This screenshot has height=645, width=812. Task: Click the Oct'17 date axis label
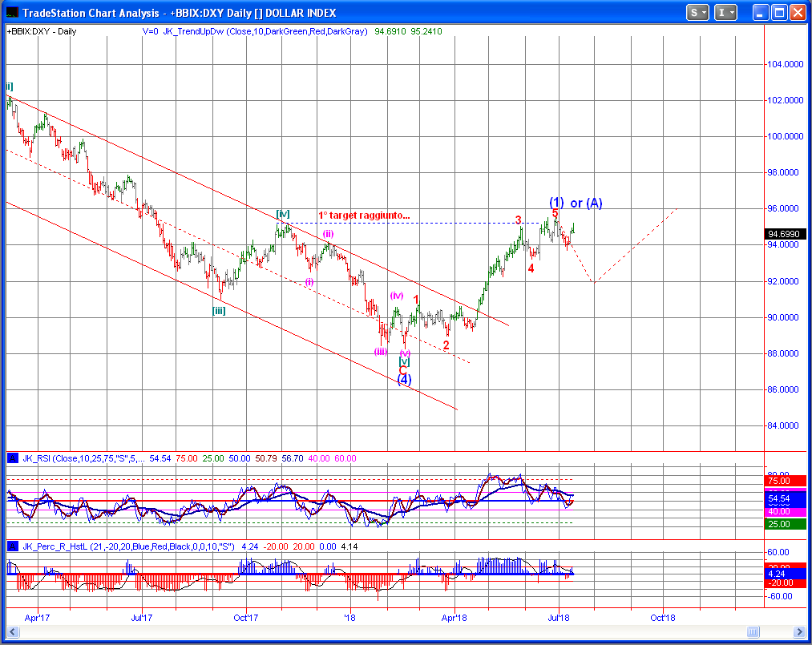(246, 618)
